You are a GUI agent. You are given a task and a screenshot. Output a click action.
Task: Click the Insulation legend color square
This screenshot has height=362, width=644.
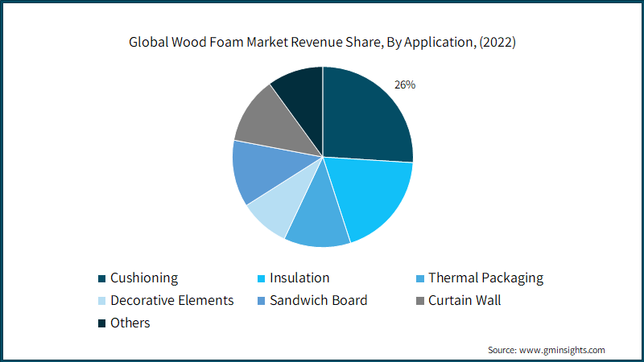click(261, 278)
